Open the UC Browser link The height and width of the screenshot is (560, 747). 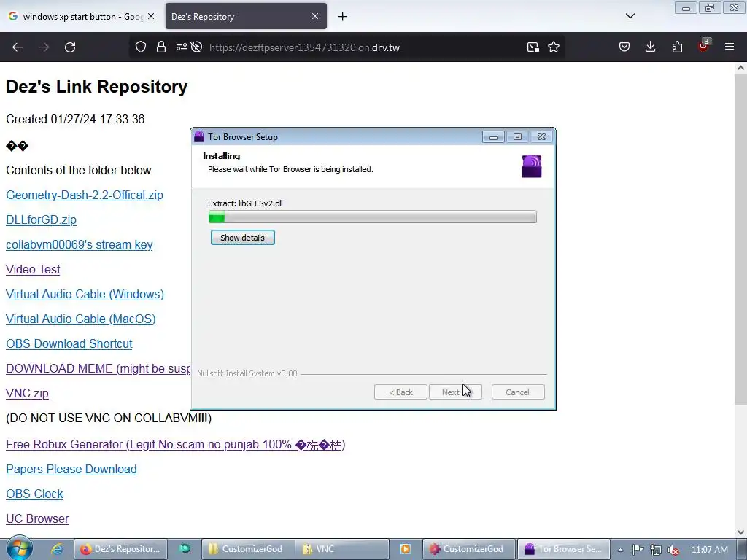[x=37, y=518]
